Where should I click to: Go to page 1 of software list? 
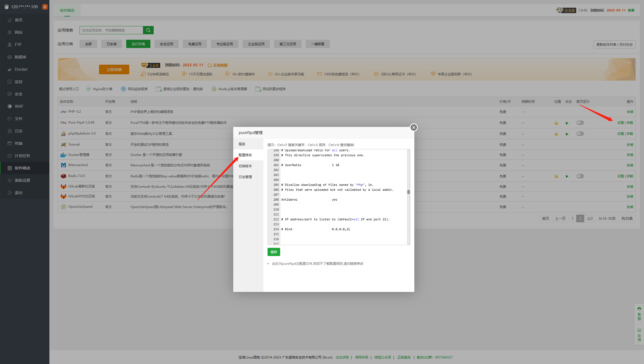[x=572, y=218]
